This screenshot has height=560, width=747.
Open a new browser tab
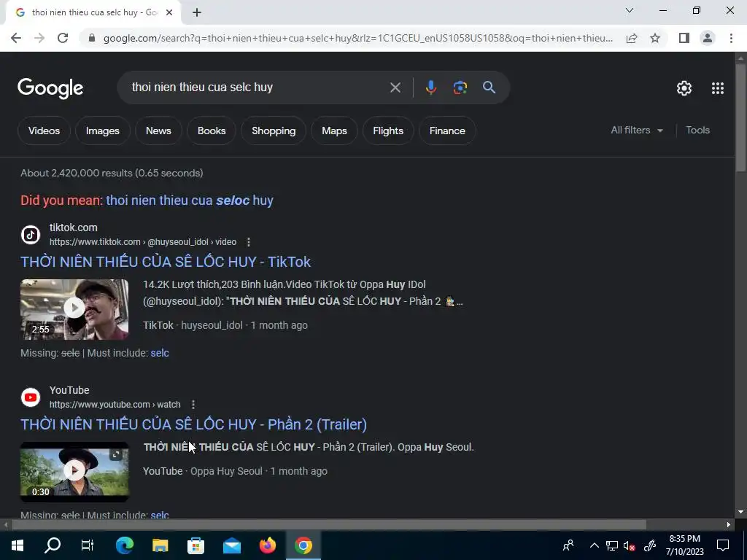197,13
